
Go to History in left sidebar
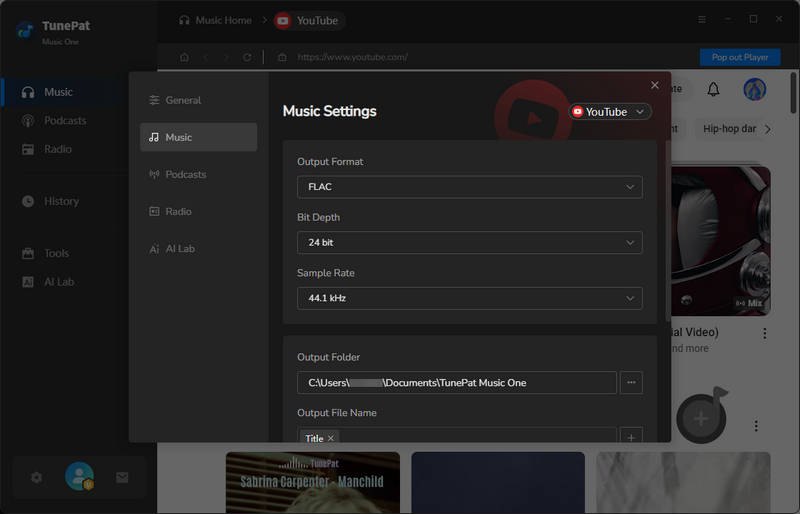click(61, 201)
